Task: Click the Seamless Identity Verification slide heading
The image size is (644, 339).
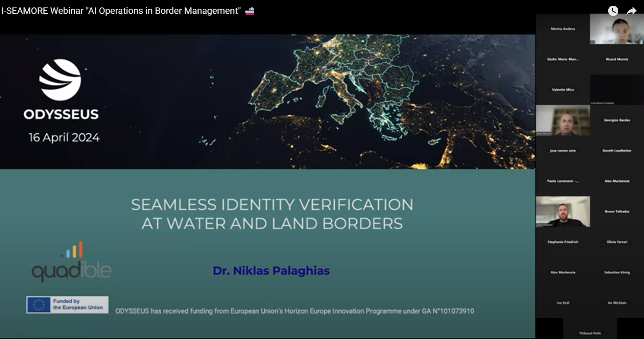Action: [x=272, y=214]
